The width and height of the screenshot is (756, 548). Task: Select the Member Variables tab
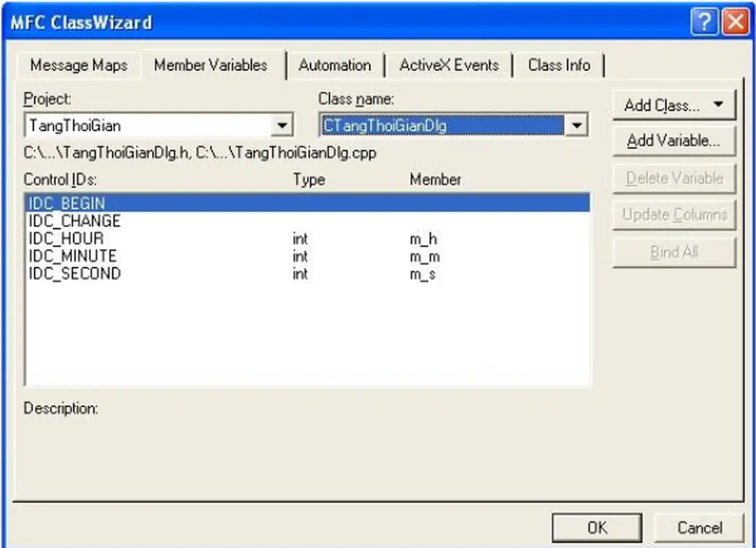pyautogui.click(x=211, y=66)
